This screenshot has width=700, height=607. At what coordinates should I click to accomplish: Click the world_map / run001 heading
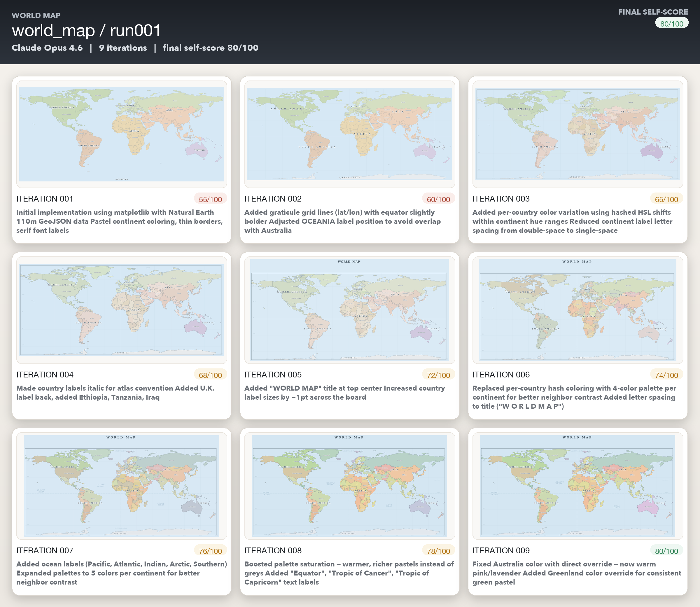pyautogui.click(x=86, y=31)
